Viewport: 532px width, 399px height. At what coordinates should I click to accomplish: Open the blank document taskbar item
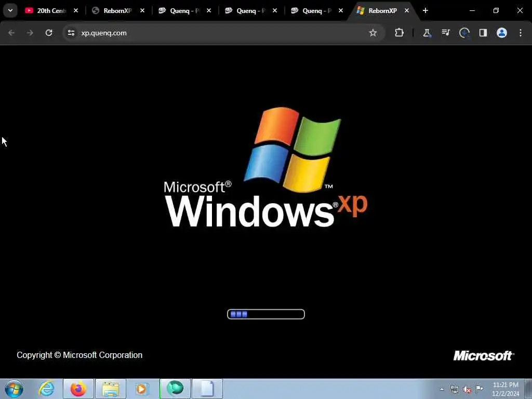pos(207,389)
